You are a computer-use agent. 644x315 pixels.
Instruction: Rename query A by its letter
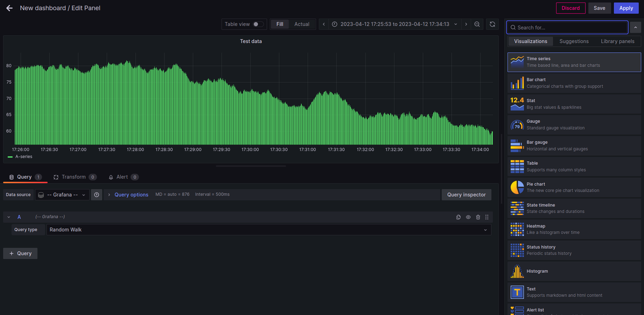[x=19, y=217]
